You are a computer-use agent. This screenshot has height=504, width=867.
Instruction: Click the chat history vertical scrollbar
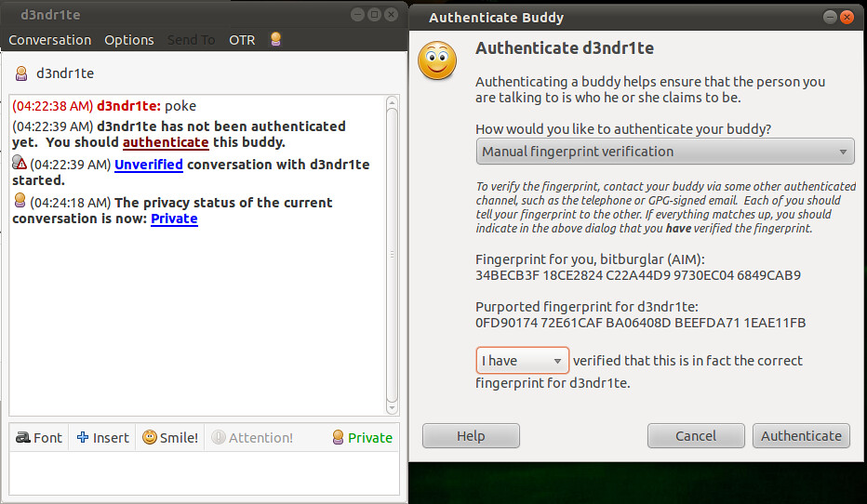392,255
